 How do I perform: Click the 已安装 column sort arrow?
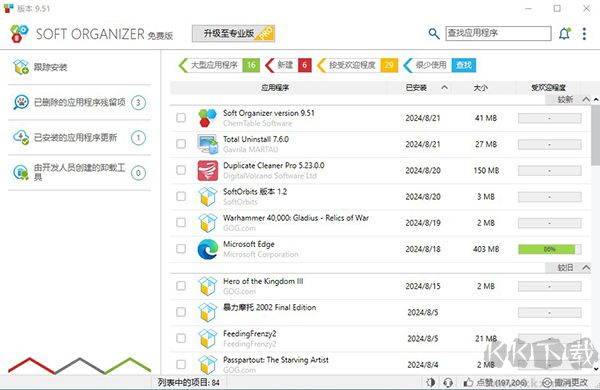pos(444,88)
